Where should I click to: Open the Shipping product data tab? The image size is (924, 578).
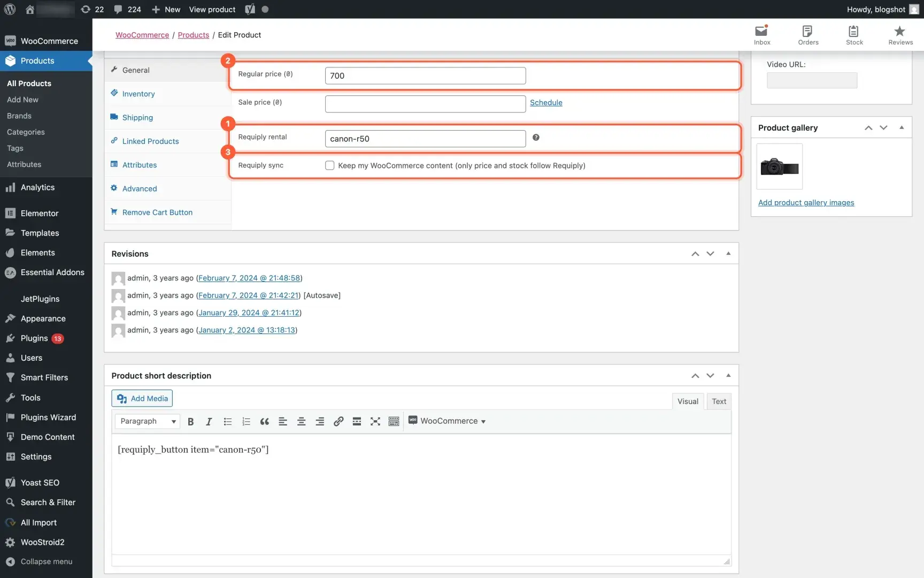168,117
